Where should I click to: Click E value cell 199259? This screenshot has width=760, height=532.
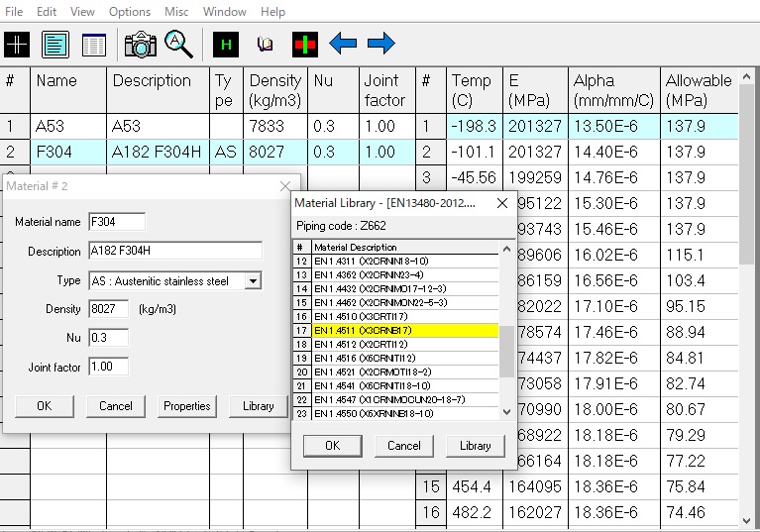tap(536, 177)
